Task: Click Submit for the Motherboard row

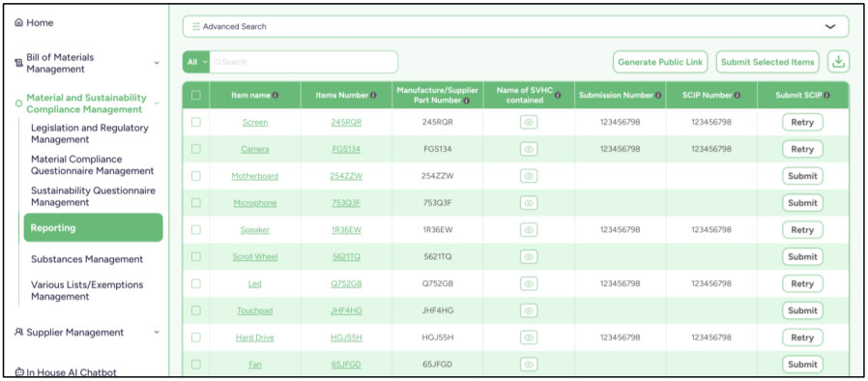Action: click(x=802, y=176)
